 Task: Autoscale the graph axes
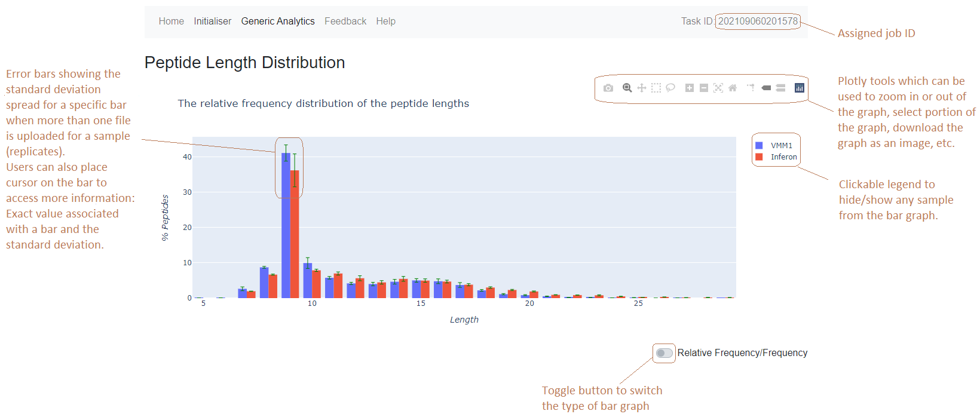pyautogui.click(x=718, y=88)
